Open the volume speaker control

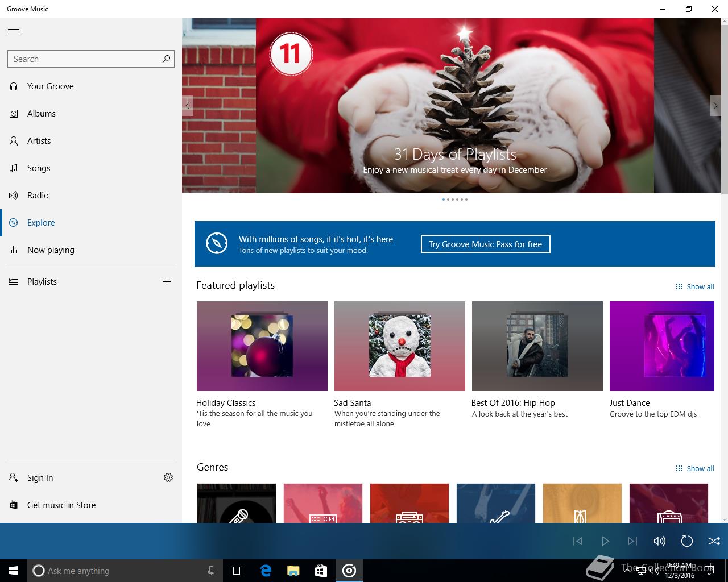coord(660,541)
